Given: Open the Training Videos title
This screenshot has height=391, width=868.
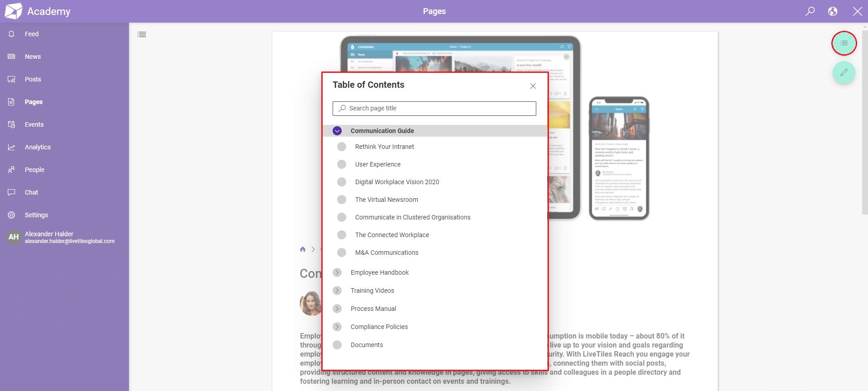Looking at the screenshot, I should pos(372,291).
